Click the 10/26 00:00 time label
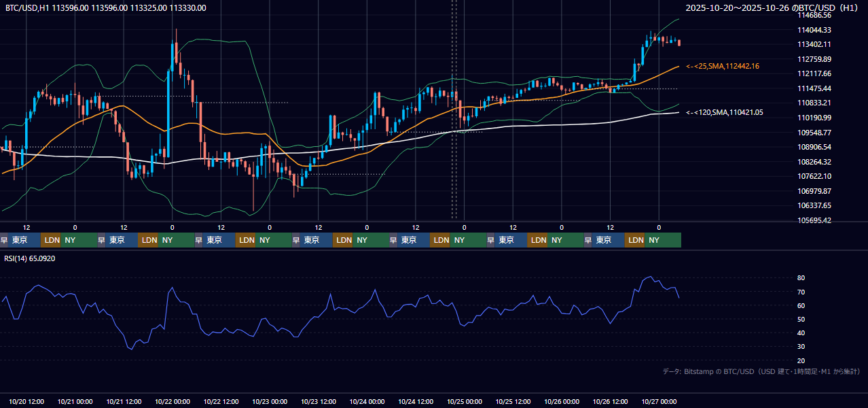 tap(562, 401)
